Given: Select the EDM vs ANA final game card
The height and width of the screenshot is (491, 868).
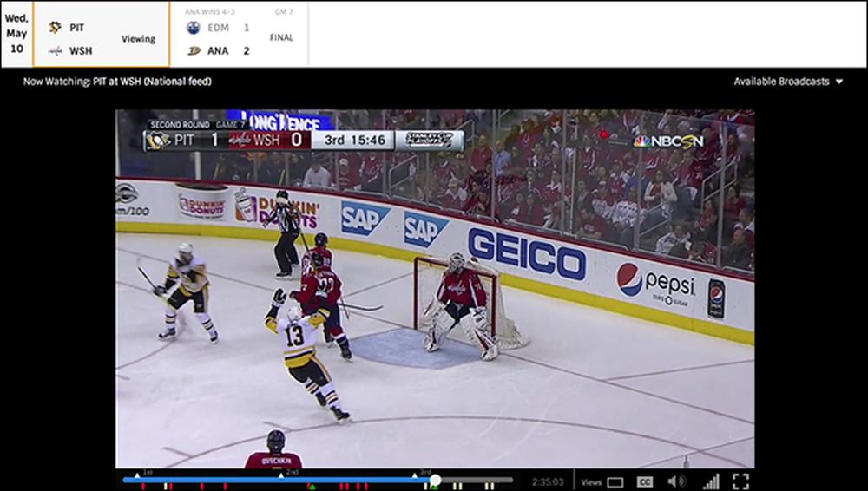Looking at the screenshot, I should tap(240, 34).
